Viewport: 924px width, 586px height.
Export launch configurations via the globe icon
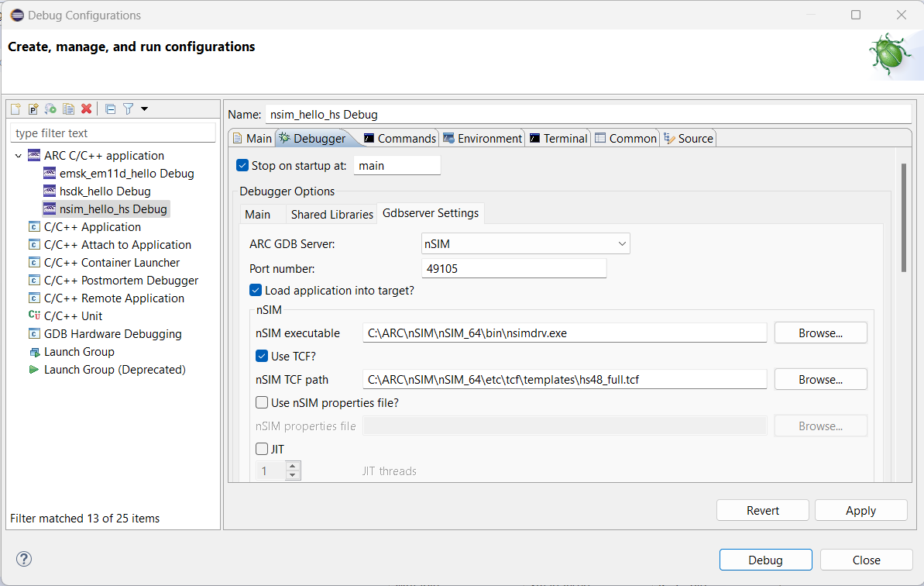point(50,109)
